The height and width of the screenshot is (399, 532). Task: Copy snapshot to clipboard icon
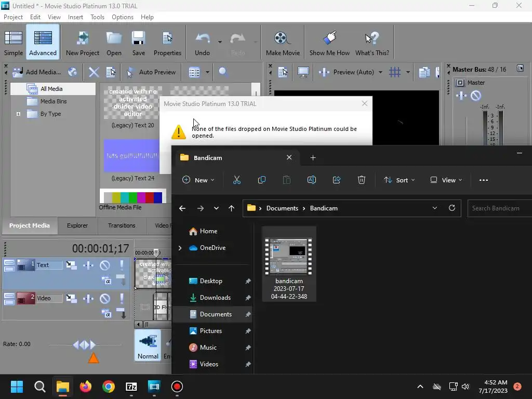coord(424,72)
